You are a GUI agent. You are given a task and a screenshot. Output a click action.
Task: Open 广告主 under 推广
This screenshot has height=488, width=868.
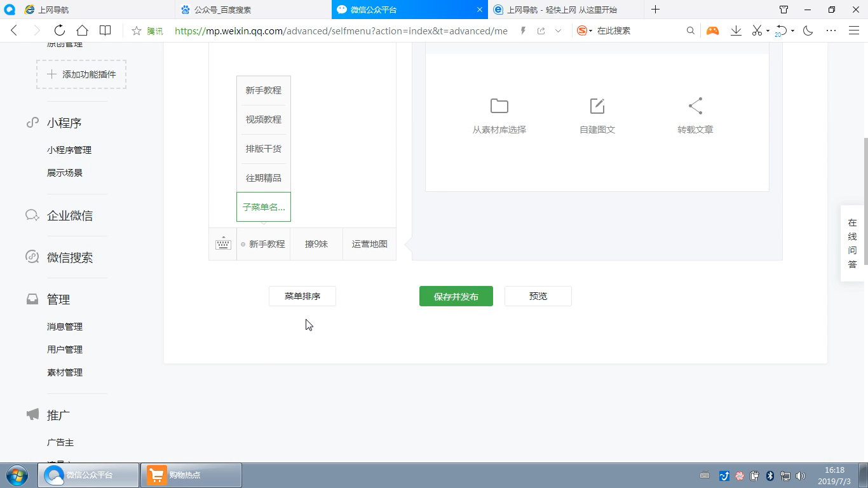point(60,442)
